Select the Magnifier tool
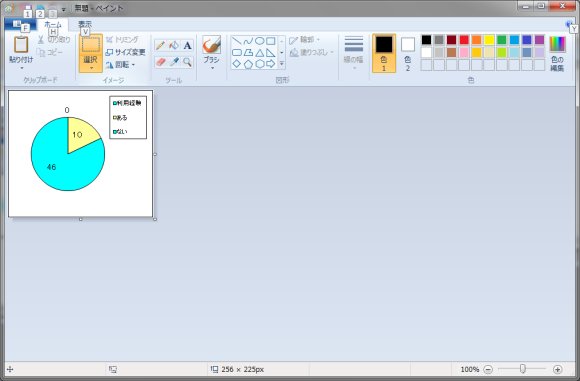 point(188,62)
